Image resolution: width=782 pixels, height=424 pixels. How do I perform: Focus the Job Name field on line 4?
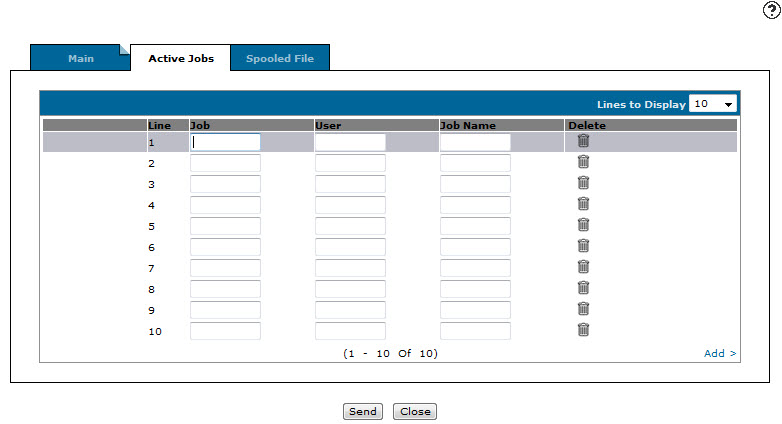coord(475,205)
